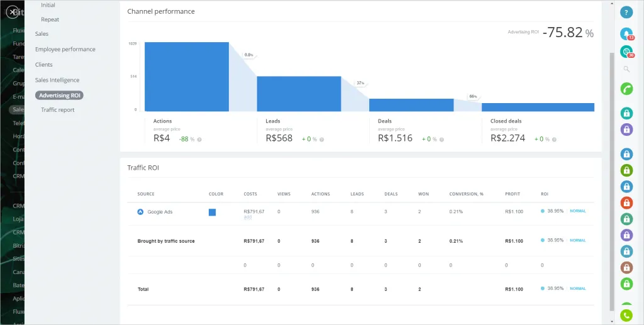Viewport: 644px width, 325px height.
Task: Click the ROI column header
Action: click(544, 194)
